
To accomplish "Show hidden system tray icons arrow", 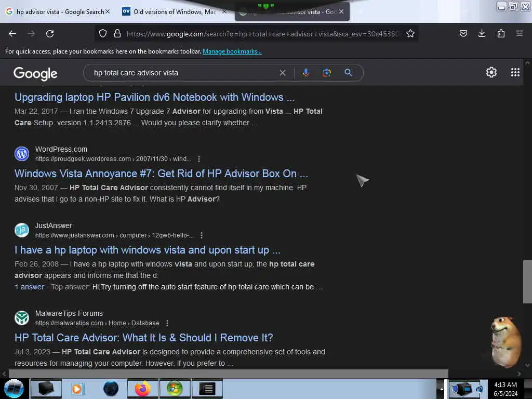I will coord(442,389).
